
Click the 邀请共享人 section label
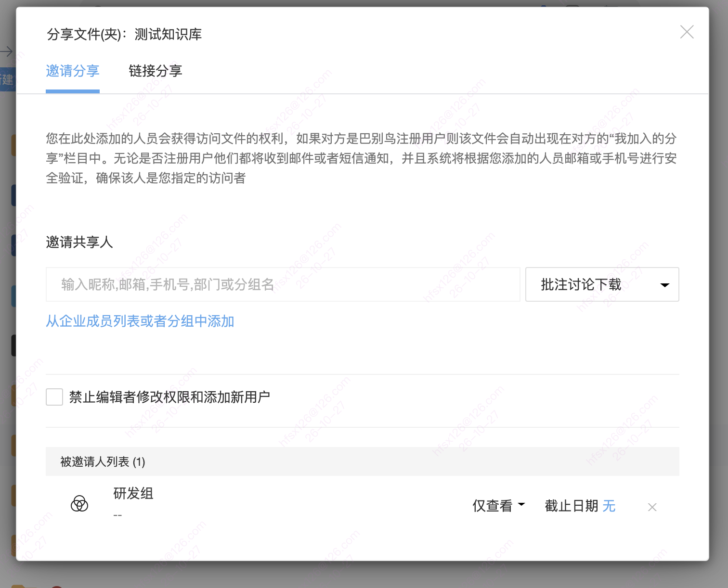(79, 242)
